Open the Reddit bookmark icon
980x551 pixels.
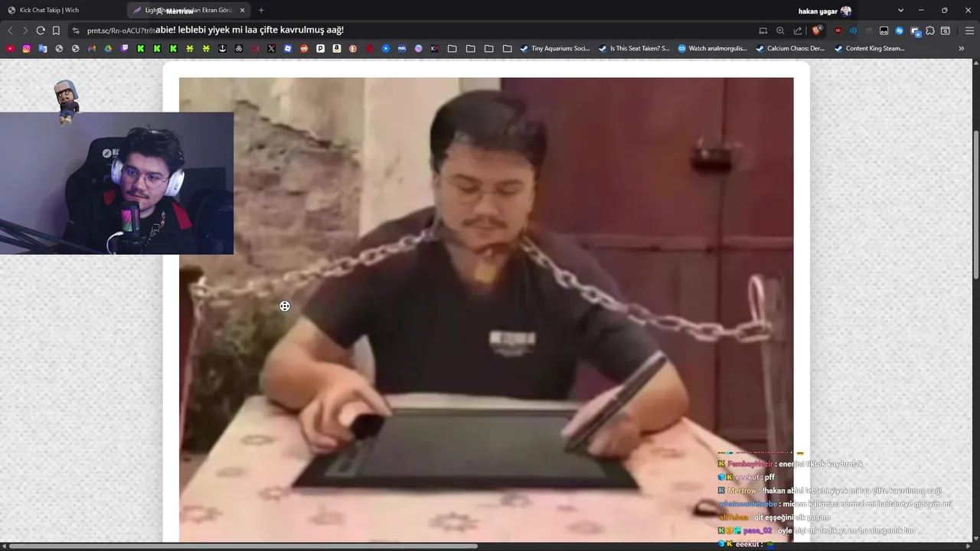coord(304,48)
